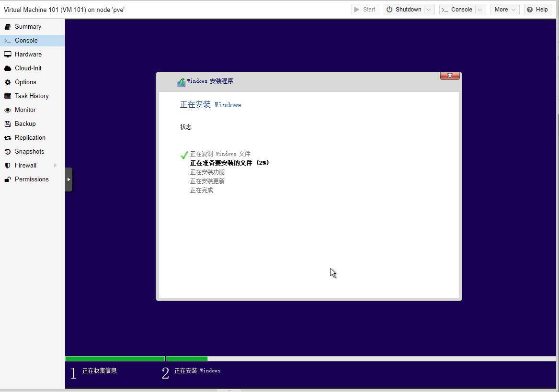The image size is (559, 392).
Task: Click the 正在准备要安装的文件 (2%) status line
Action: coord(229,163)
